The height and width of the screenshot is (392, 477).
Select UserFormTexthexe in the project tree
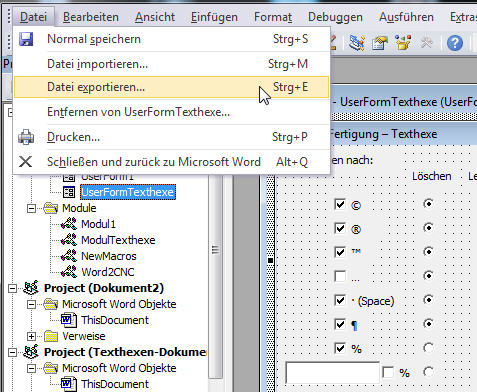tap(128, 192)
